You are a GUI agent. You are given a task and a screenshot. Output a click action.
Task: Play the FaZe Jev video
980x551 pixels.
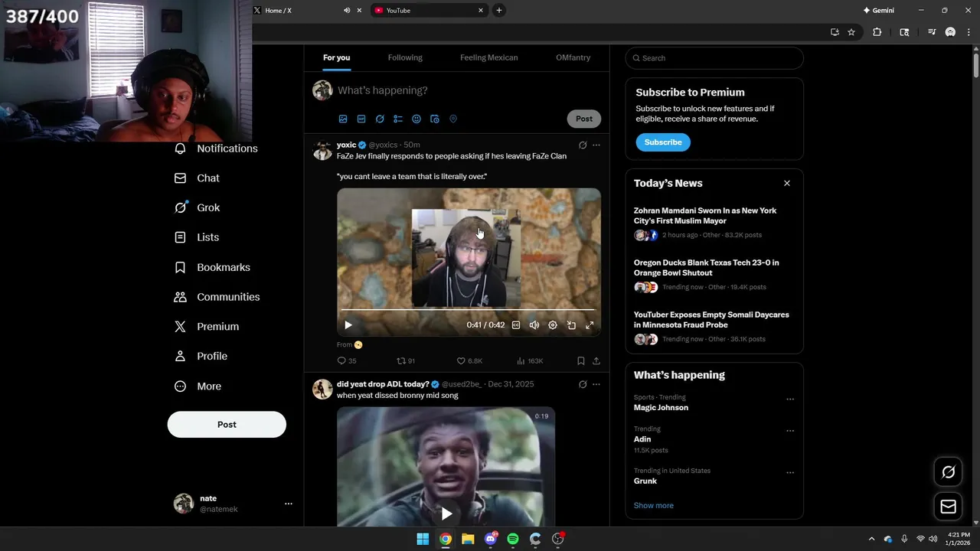pyautogui.click(x=348, y=325)
